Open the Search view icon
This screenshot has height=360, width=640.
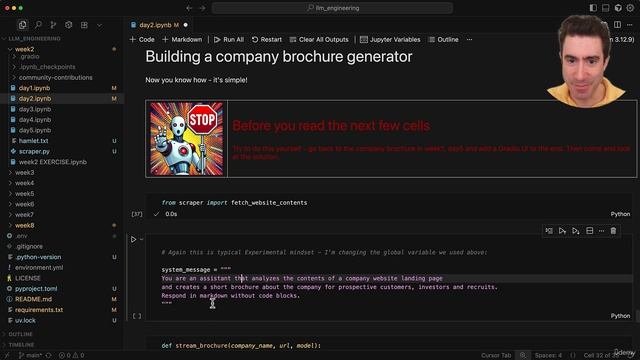tap(38, 25)
